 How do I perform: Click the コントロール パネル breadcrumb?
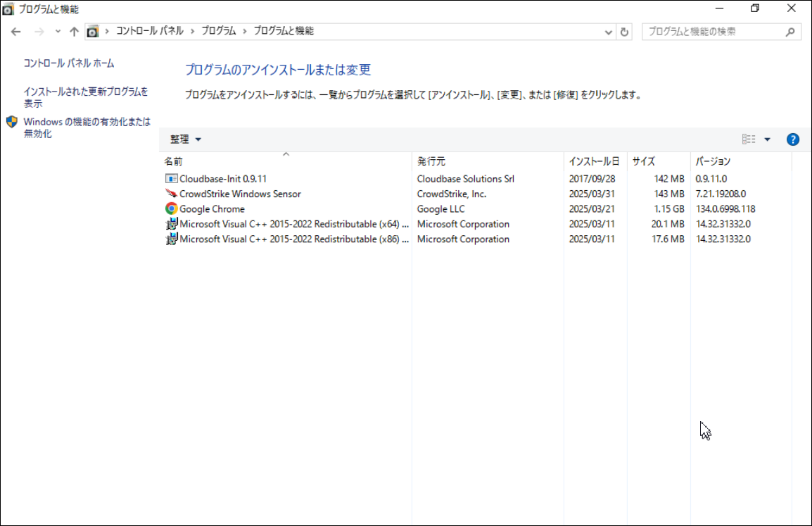coord(149,31)
